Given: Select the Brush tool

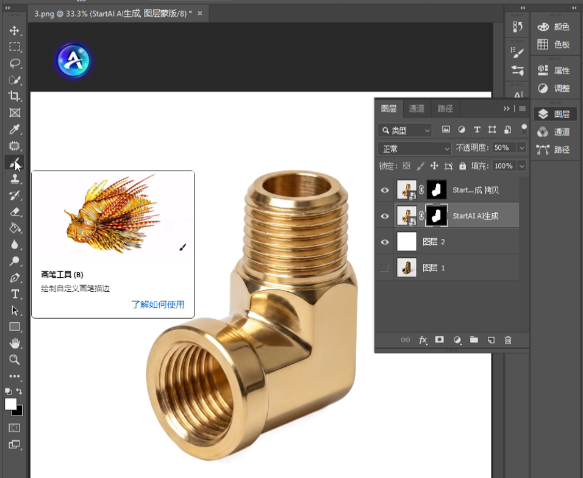Looking at the screenshot, I should tap(15, 162).
